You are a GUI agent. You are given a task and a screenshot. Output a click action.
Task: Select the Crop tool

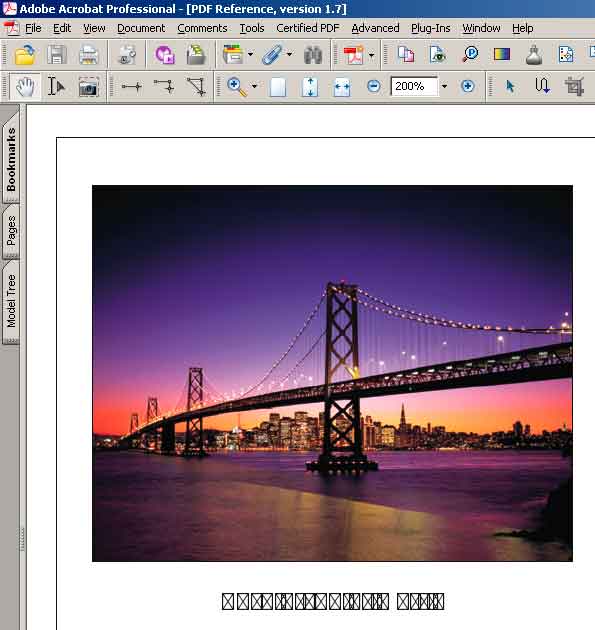(574, 86)
